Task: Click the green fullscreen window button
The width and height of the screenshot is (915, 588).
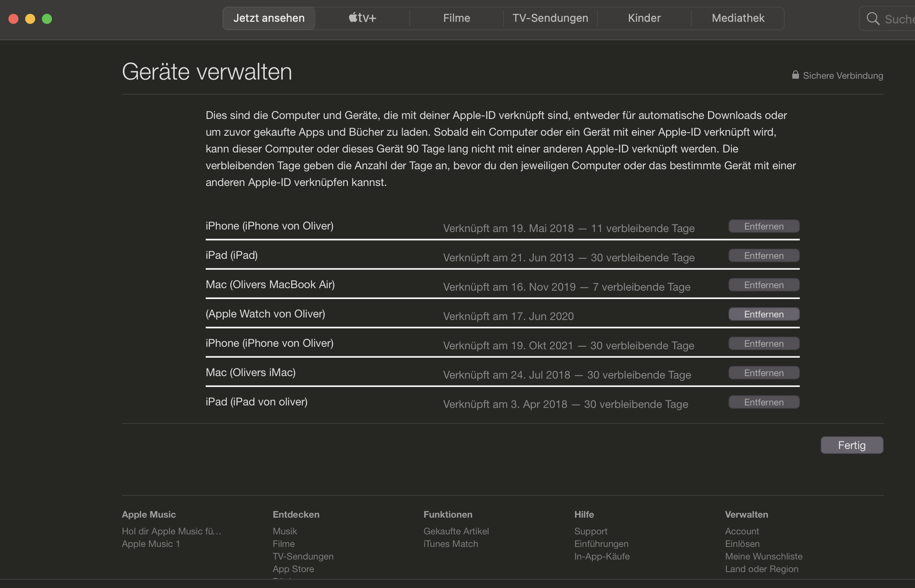Action: tap(47, 19)
